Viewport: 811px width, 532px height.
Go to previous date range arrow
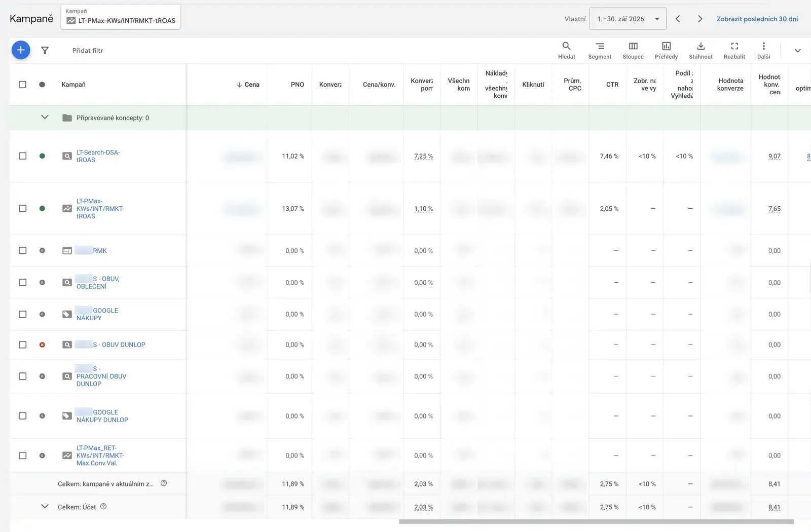click(x=678, y=19)
